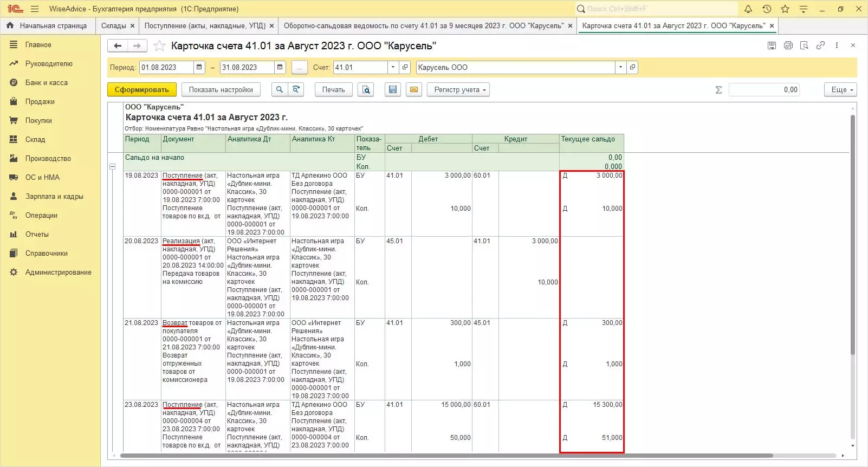Open the Еще menu
The width and height of the screenshot is (868, 467).
[840, 90]
